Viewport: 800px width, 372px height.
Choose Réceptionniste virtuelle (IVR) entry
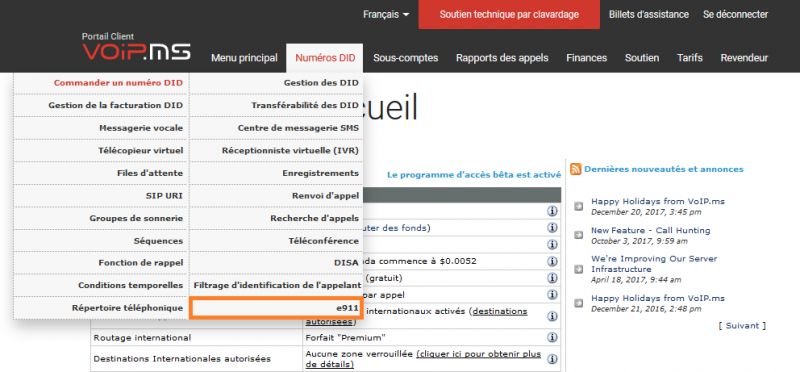click(x=276, y=151)
